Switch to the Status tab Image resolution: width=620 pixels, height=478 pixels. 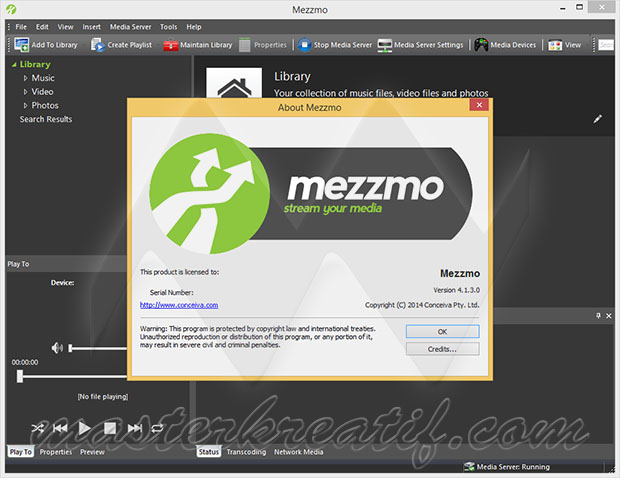click(208, 452)
